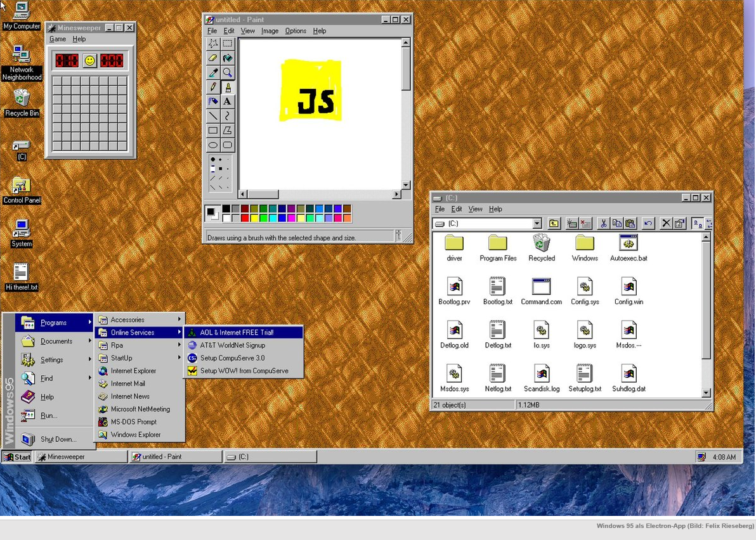
Task: Pick the bright yellow color swatch in the Paint palette
Action: (254, 218)
